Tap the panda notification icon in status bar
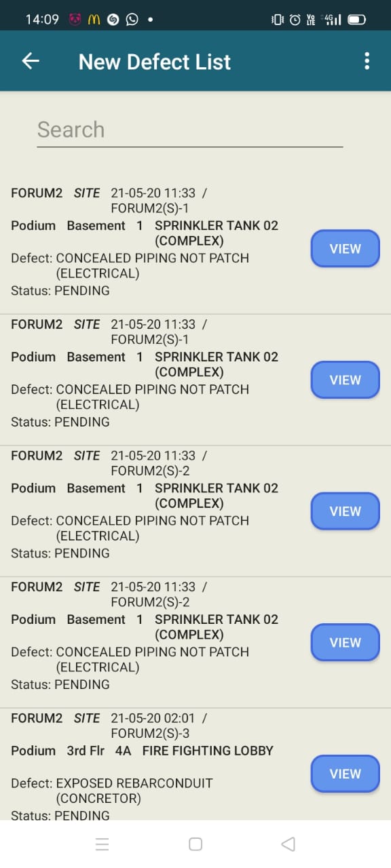Viewport: 391px width, 868px height. [75, 19]
